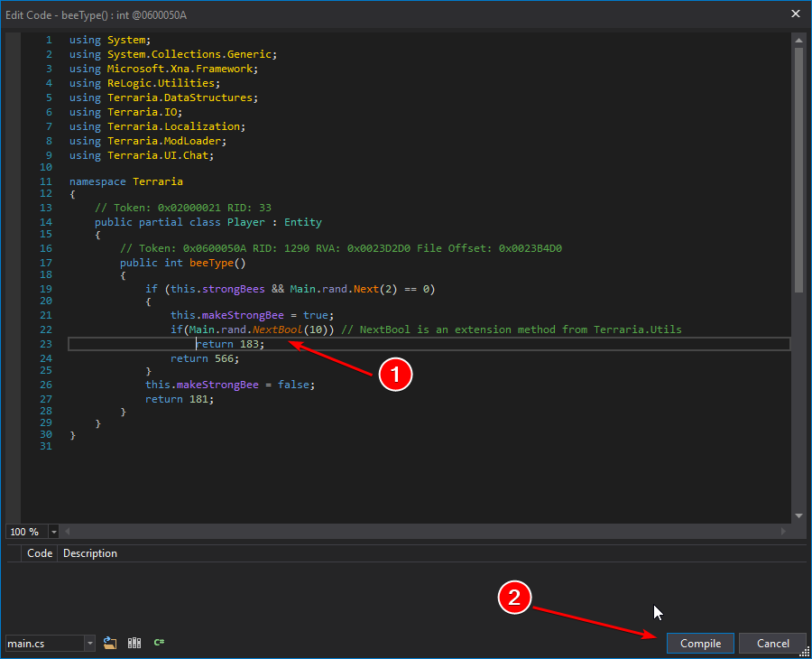
Task: Click the green C# icon
Action: (x=159, y=643)
